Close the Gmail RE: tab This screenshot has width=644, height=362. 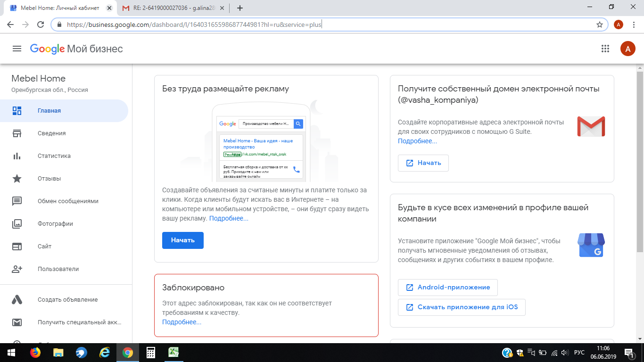[x=222, y=8]
